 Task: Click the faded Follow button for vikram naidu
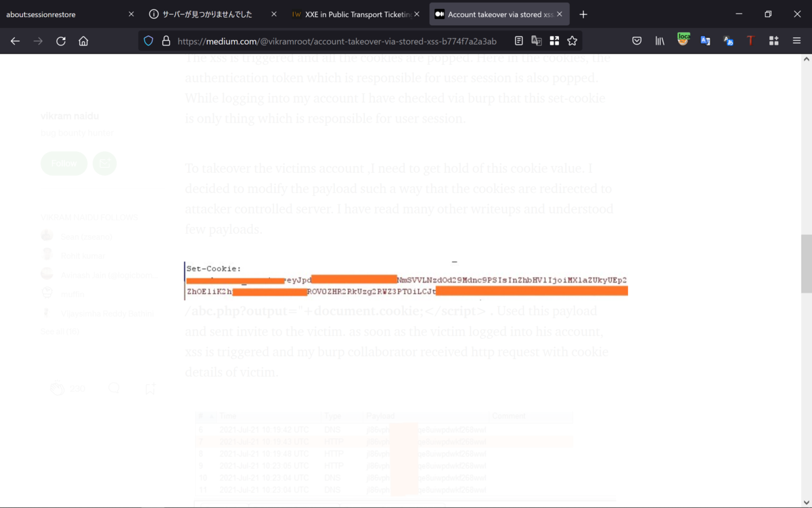(x=64, y=163)
